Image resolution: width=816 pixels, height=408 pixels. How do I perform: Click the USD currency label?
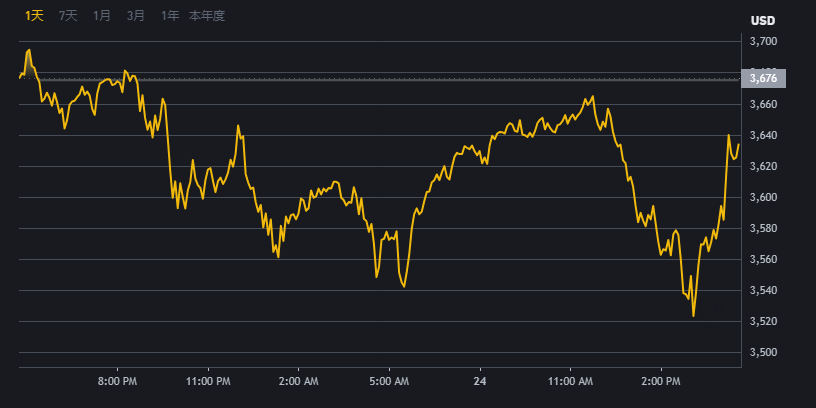point(762,21)
